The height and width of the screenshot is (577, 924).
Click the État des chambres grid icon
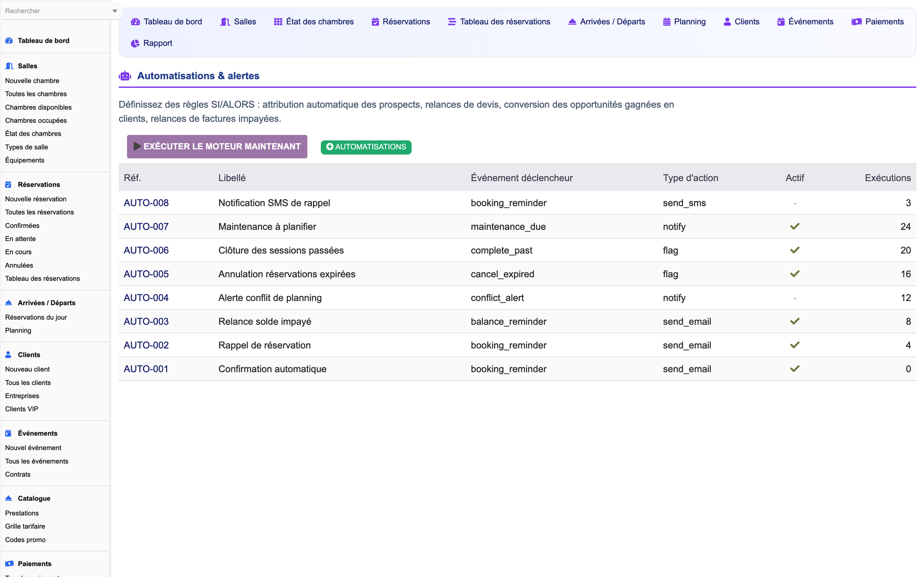[278, 22]
